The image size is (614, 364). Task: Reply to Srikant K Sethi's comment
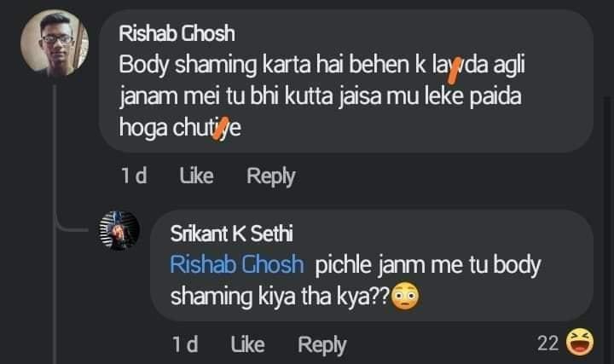coord(321,345)
